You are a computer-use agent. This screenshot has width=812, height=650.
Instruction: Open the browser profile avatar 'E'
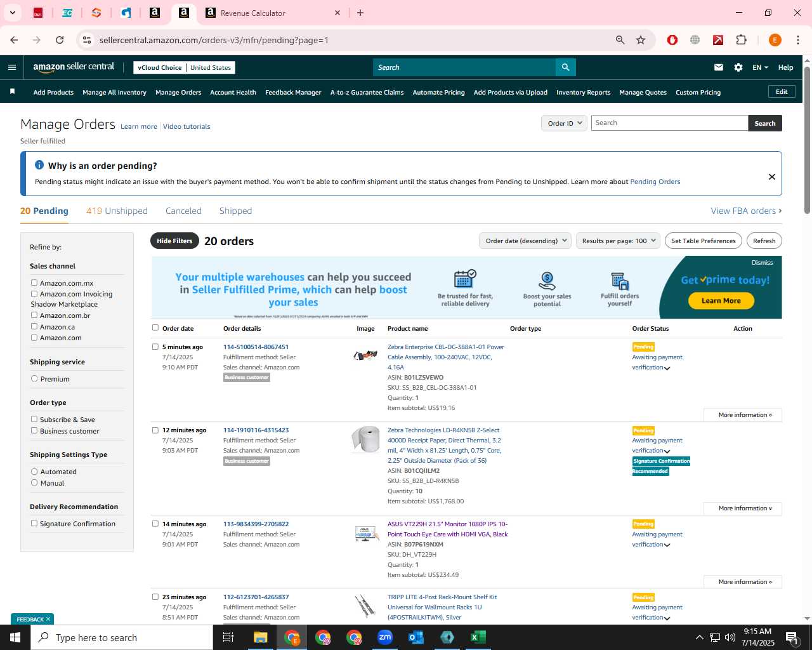click(x=775, y=40)
